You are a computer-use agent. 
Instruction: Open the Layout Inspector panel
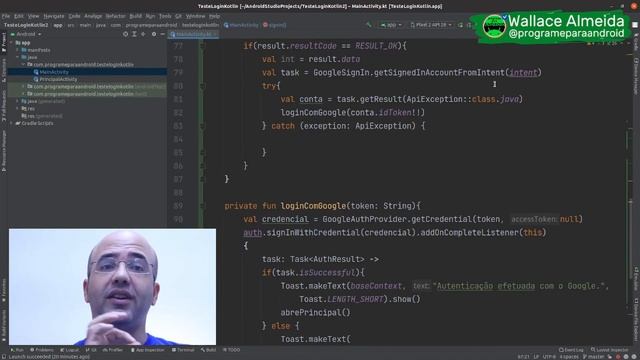[609, 350]
